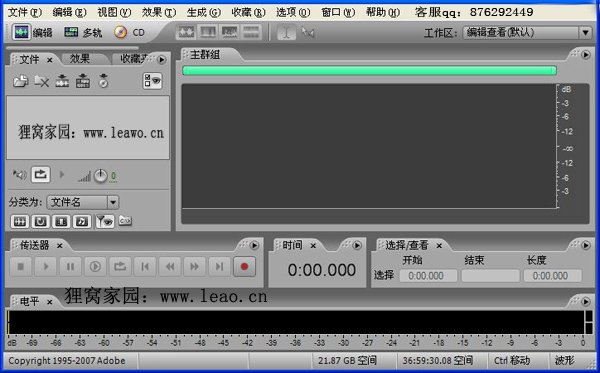Switch to the 编辑 (Edit) view
Image resolution: width=600 pixels, height=373 pixels.
coord(32,33)
